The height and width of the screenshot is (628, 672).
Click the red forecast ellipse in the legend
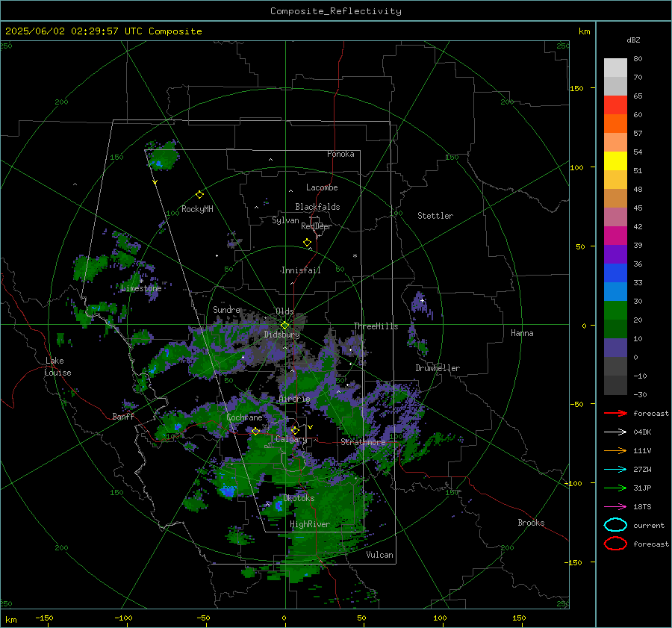tap(615, 544)
